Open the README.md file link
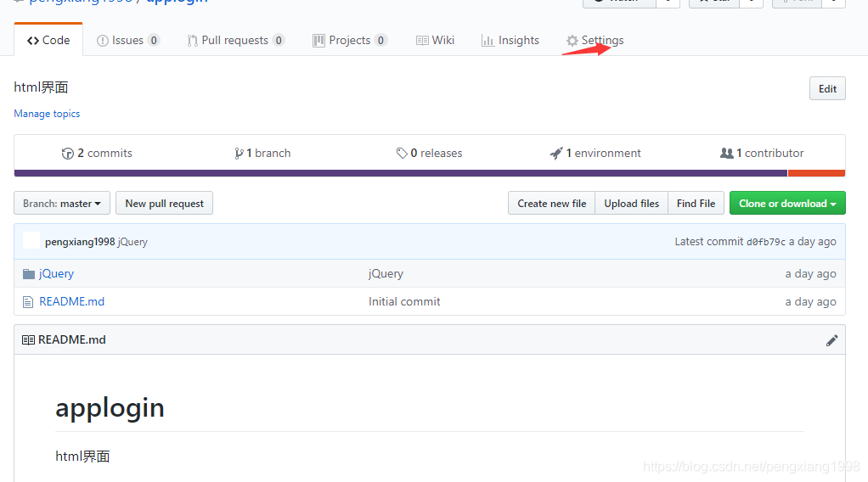868x482 pixels. tap(72, 301)
